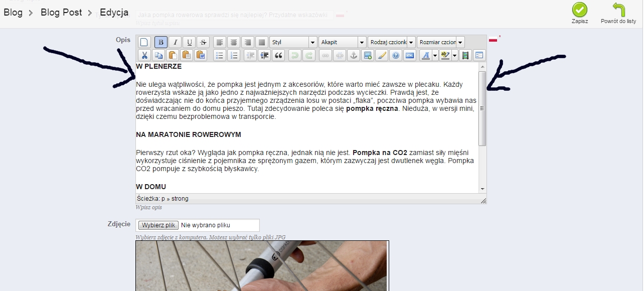Viewport: 644px width, 291px height.
Task: Align text right
Action: pos(248,42)
